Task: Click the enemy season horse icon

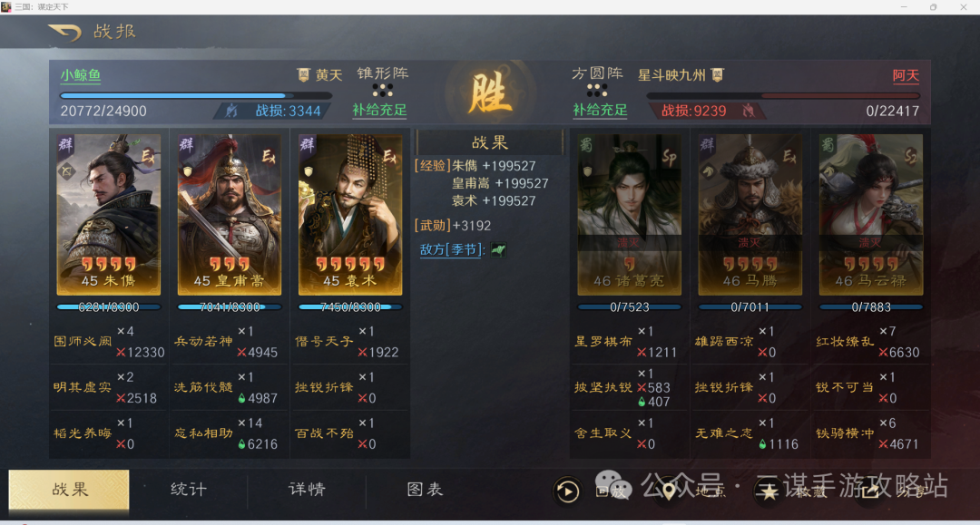Action: pos(498,249)
